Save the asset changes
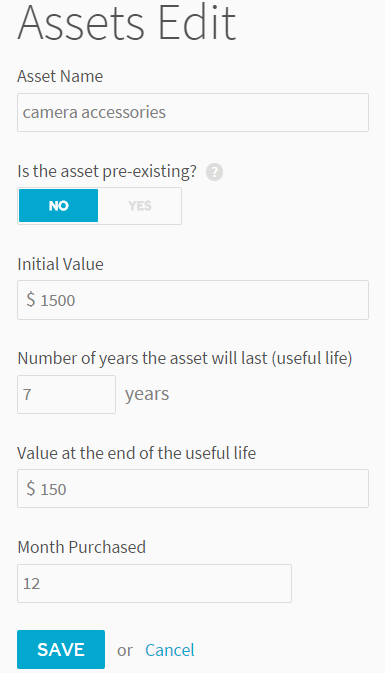This screenshot has width=385, height=673. 61,649
